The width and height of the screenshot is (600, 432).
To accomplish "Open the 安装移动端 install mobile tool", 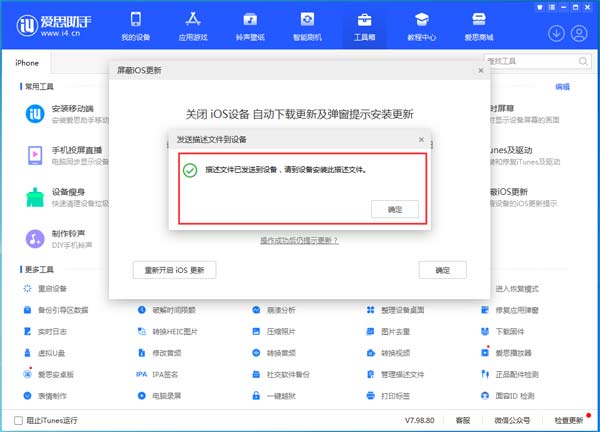I will (x=67, y=114).
